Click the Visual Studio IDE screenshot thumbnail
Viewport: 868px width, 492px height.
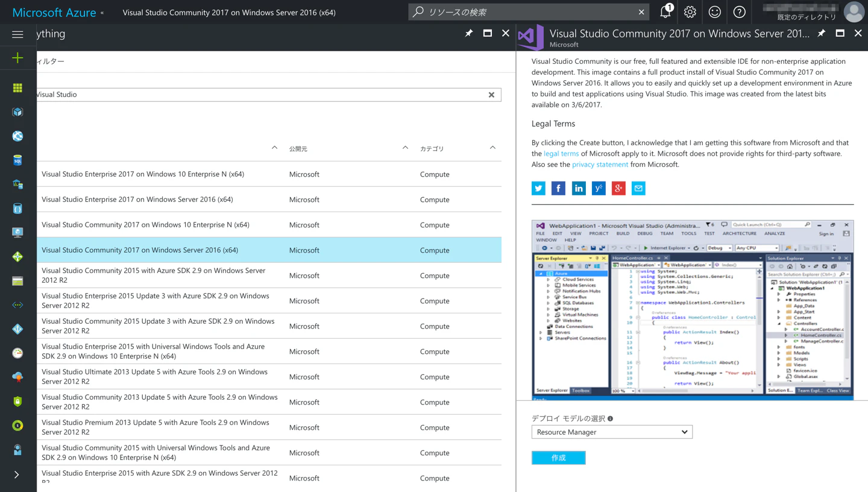693,309
